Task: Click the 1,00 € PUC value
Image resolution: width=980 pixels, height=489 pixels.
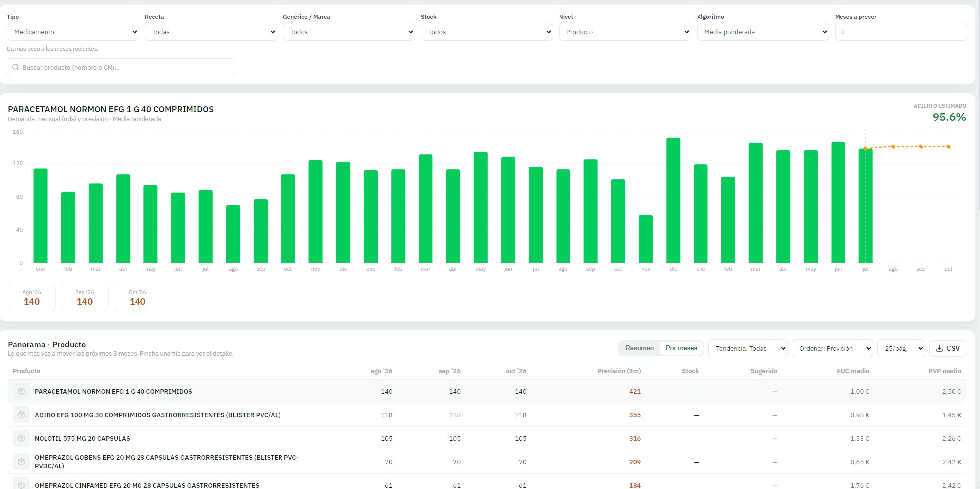Action: (860, 392)
